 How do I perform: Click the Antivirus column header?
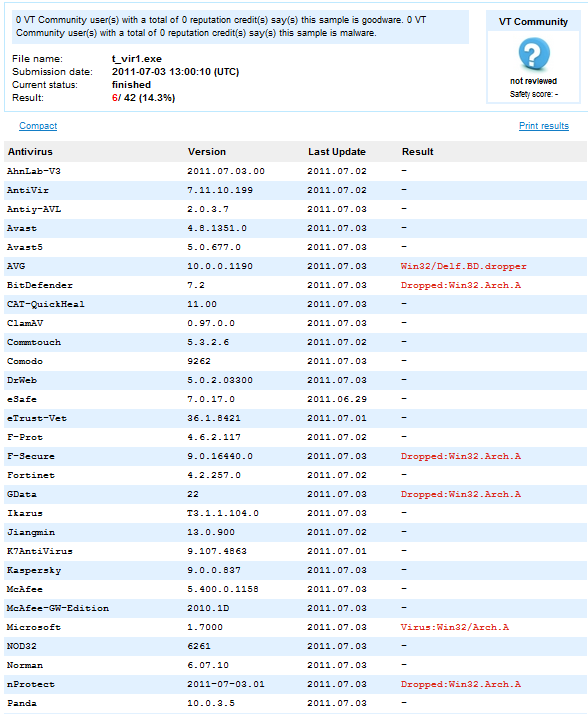[x=30, y=152]
